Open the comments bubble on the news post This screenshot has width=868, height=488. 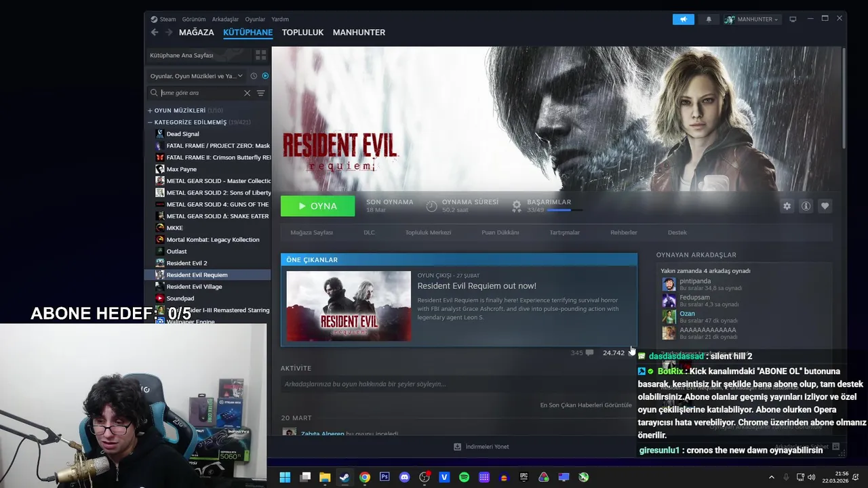tap(589, 352)
